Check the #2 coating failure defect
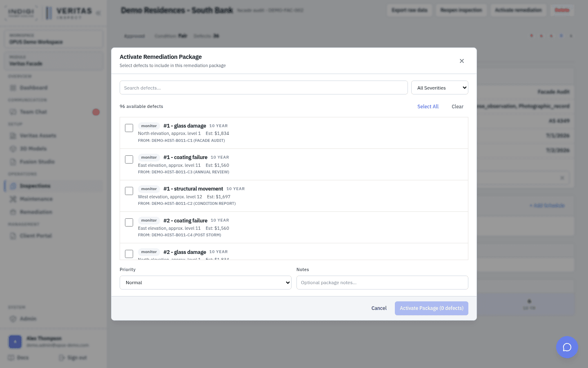Image resolution: width=588 pixels, height=368 pixels. 129,222
